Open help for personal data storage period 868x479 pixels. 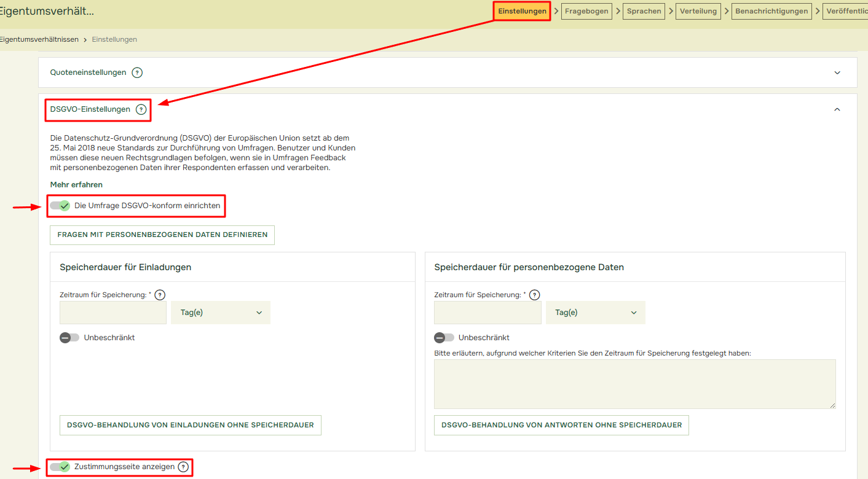click(534, 295)
